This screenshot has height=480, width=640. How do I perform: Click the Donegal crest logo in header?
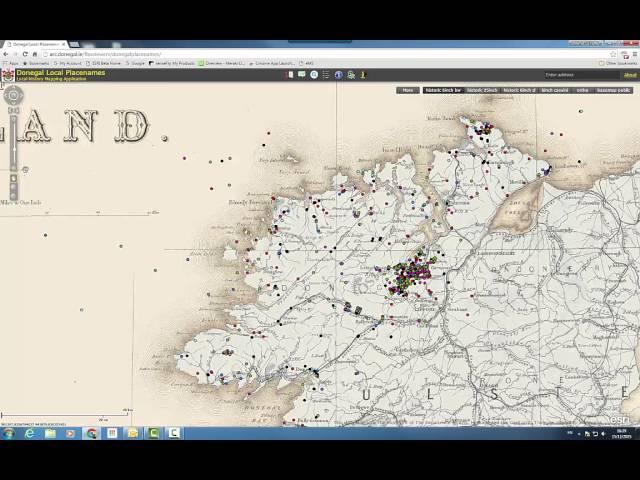point(7,75)
